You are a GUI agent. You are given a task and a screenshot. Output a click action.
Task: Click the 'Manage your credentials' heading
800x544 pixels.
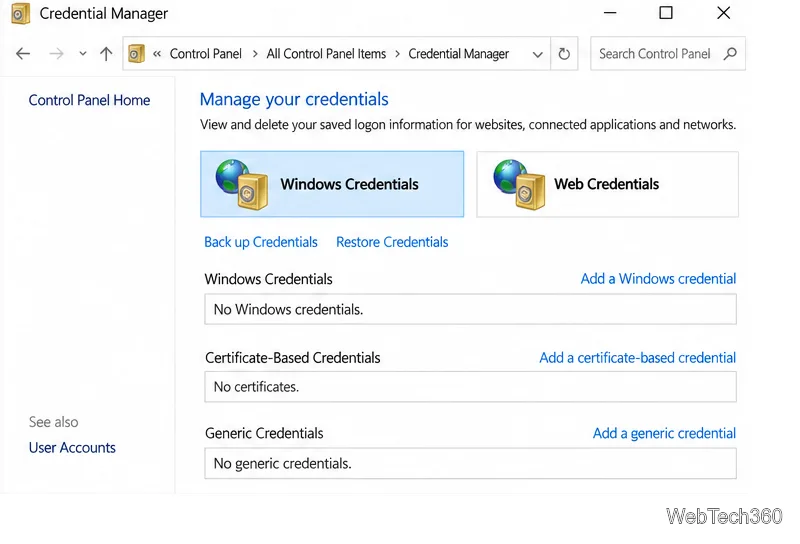[x=294, y=100]
